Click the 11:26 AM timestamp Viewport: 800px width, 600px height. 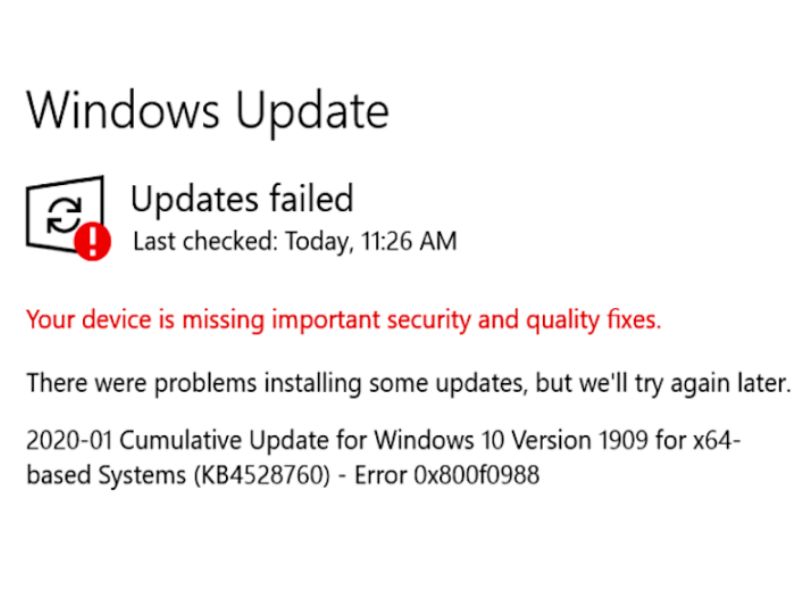click(x=409, y=241)
